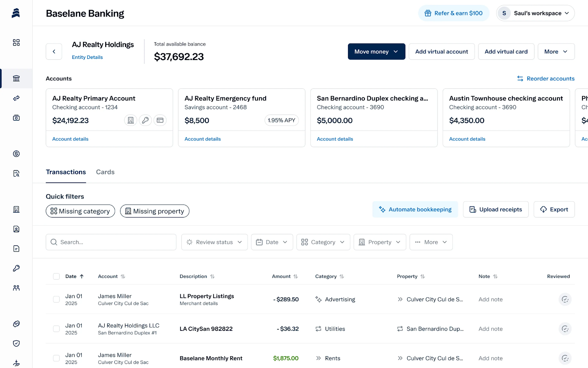The image size is (588, 368).
Task: Click the Export button
Action: 554,209
